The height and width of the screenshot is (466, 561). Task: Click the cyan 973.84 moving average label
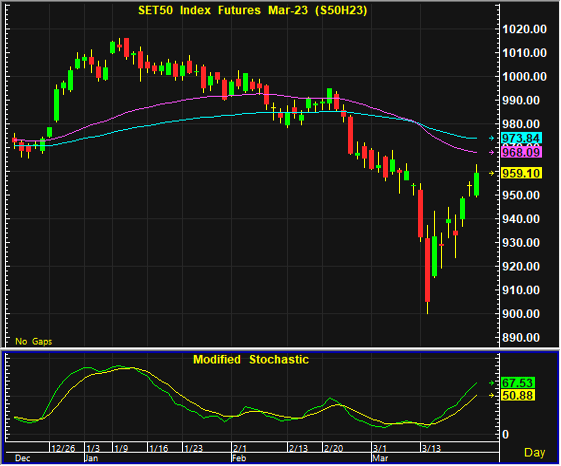522,138
